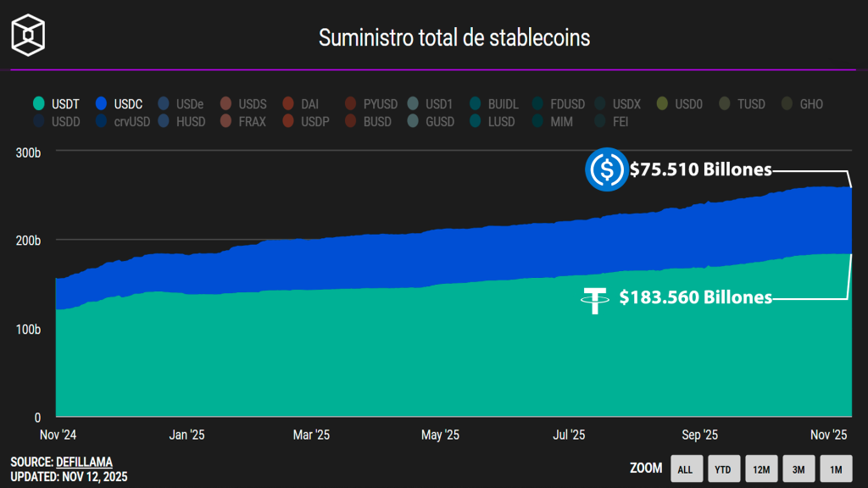Show the DAI series from legend
Image resolution: width=868 pixels, height=488 pixels.
(x=301, y=104)
